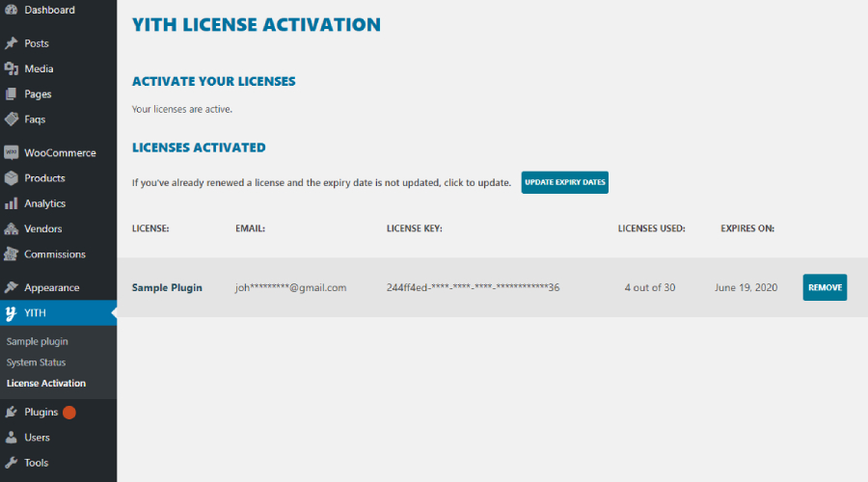Image resolution: width=868 pixels, height=482 pixels.
Task: Click the Tools wrench icon
Action: (x=11, y=463)
